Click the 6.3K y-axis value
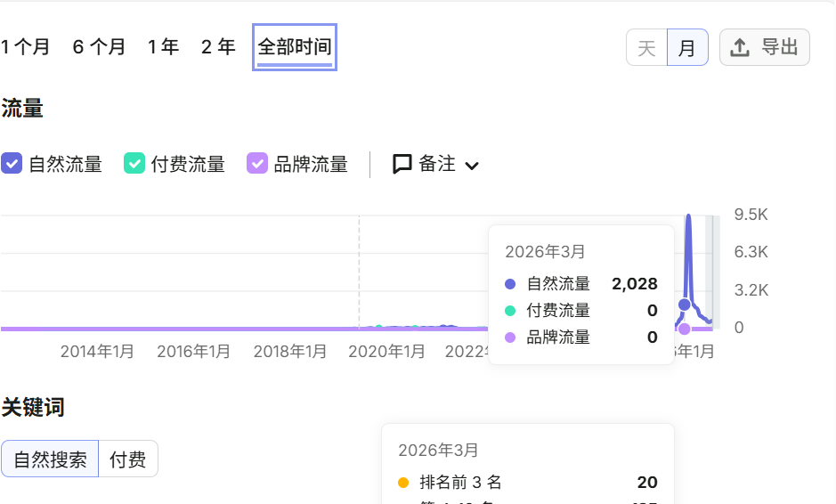Screen dimensions: 836x504 tap(751, 252)
